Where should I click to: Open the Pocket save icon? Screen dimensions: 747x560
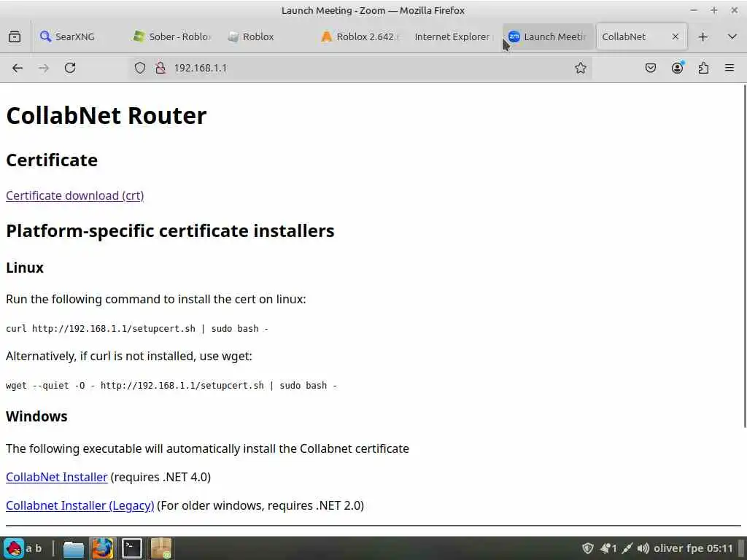pos(650,68)
